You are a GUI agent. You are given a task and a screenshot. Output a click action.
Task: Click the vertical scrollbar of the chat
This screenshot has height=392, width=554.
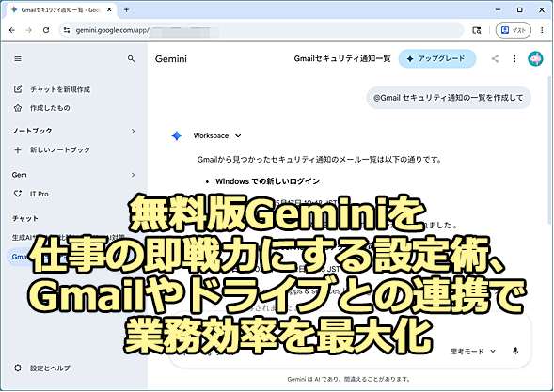(x=549, y=150)
